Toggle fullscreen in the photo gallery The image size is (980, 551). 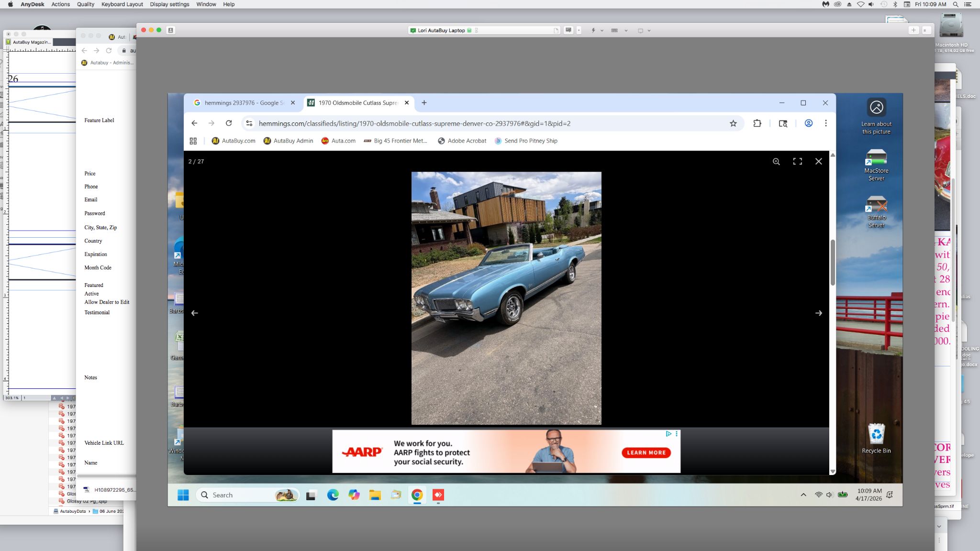pyautogui.click(x=797, y=162)
